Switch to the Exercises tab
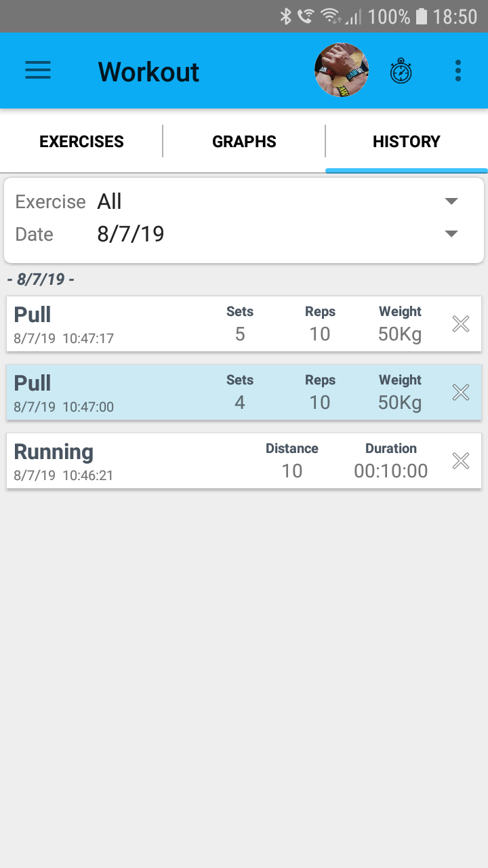 tap(81, 142)
